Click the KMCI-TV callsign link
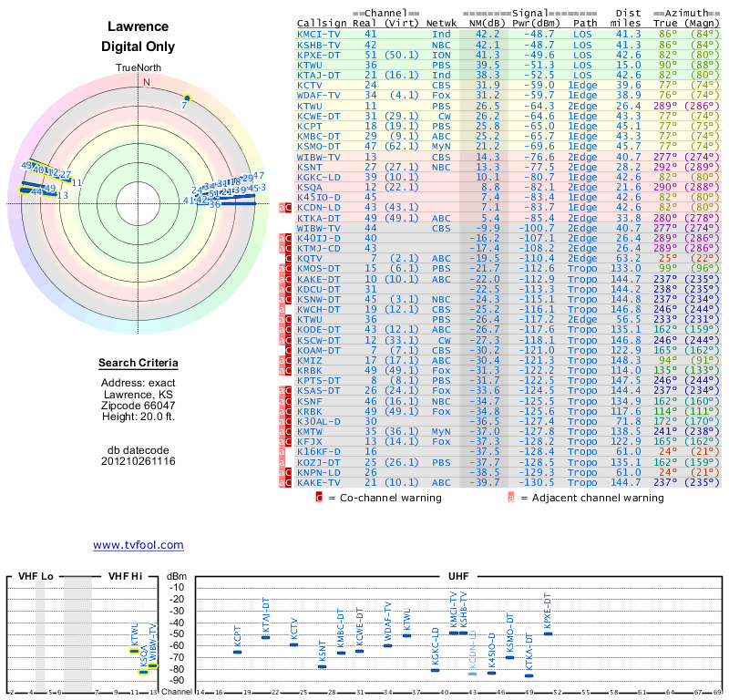 pos(319,34)
